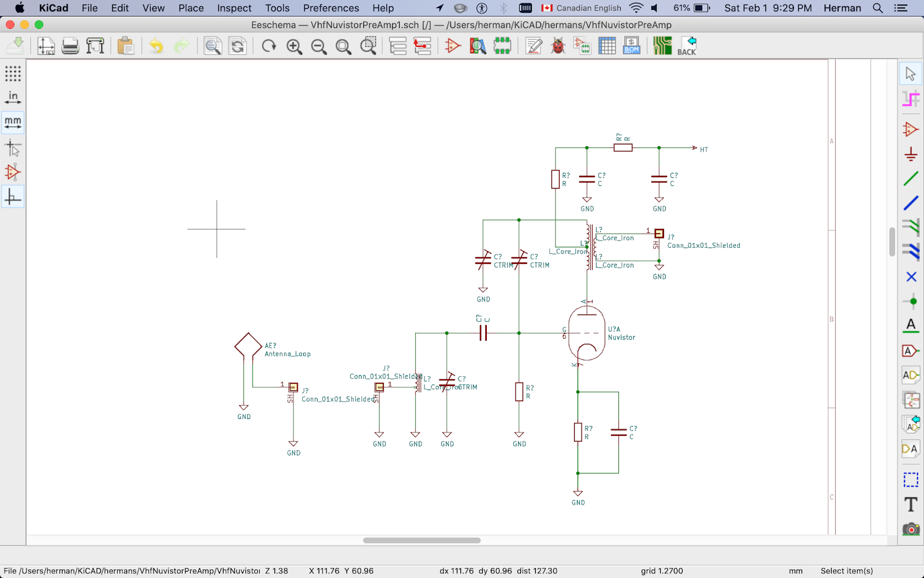Zoom out of the schematic
Screen dimensions: 924x578
pyautogui.click(x=319, y=46)
